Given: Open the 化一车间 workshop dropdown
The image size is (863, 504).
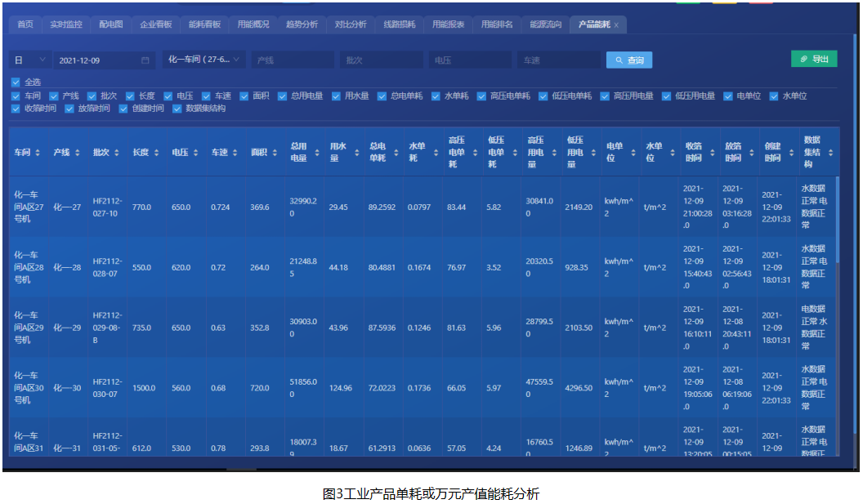Looking at the screenshot, I should [x=204, y=60].
